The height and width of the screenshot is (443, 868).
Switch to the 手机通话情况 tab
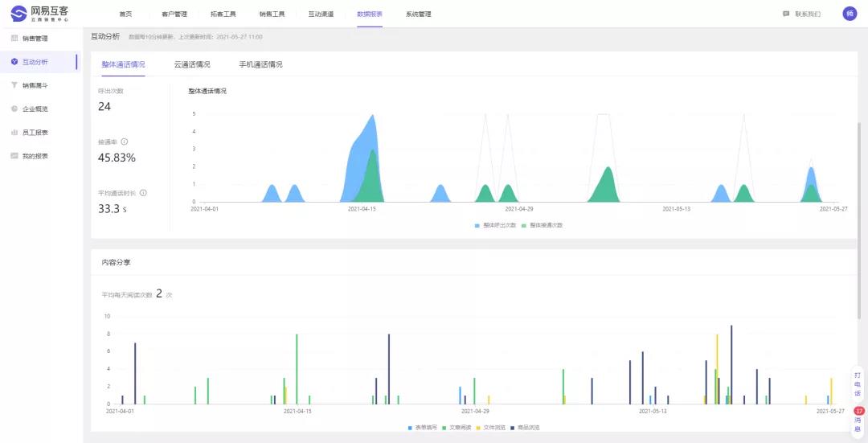[x=260, y=64]
